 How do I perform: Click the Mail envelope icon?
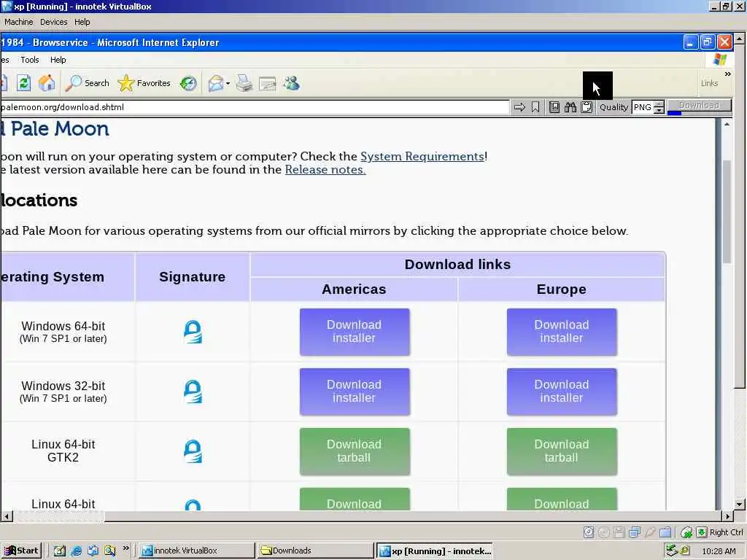pos(215,83)
